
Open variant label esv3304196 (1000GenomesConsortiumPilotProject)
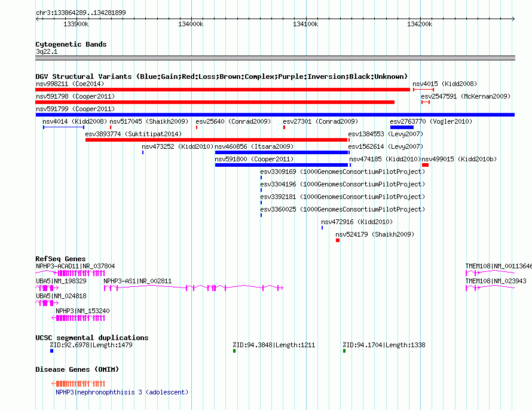(343, 184)
